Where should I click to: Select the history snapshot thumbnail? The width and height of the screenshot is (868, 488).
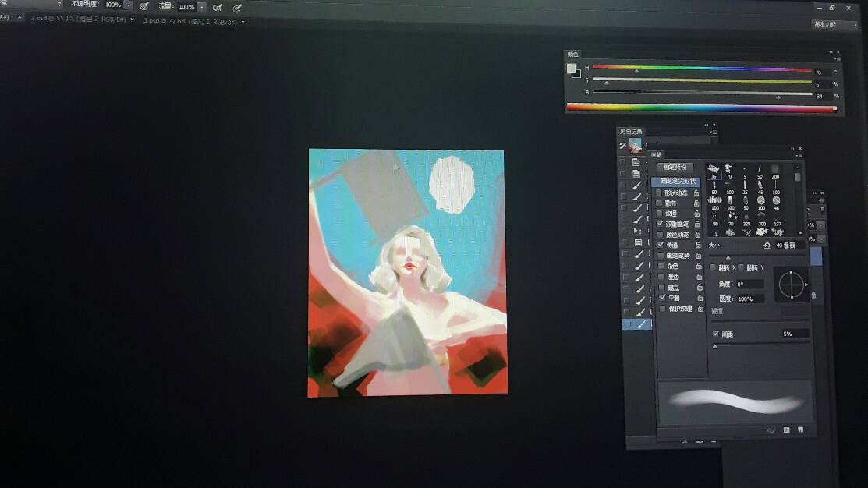pos(635,146)
